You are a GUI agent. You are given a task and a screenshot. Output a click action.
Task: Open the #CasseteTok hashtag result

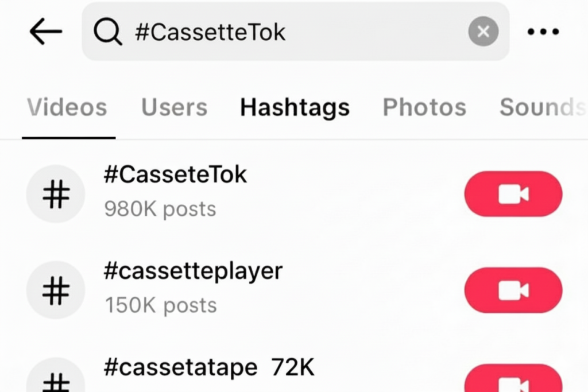[x=175, y=175]
